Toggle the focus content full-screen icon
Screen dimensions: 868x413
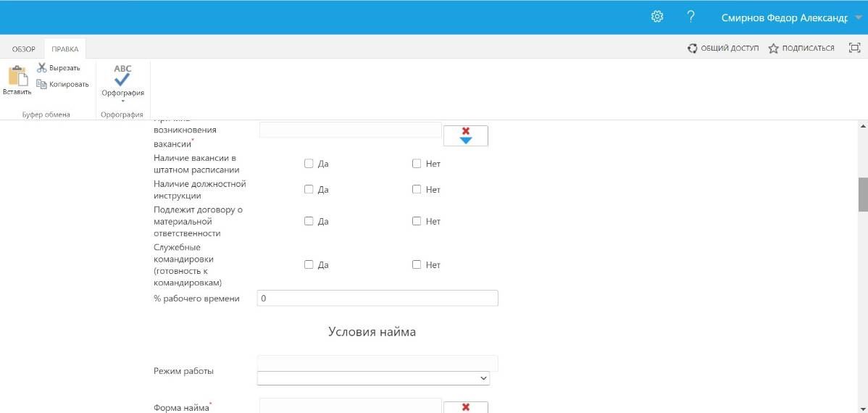tap(854, 48)
